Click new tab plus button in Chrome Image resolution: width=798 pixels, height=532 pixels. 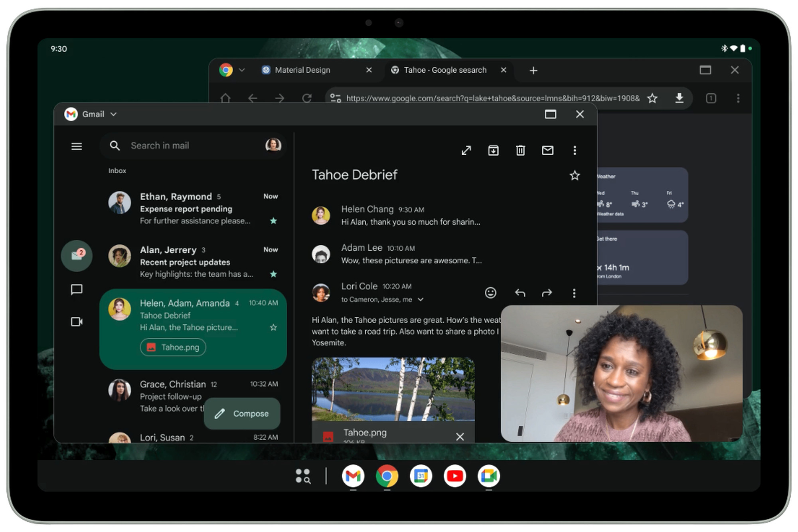(x=533, y=70)
